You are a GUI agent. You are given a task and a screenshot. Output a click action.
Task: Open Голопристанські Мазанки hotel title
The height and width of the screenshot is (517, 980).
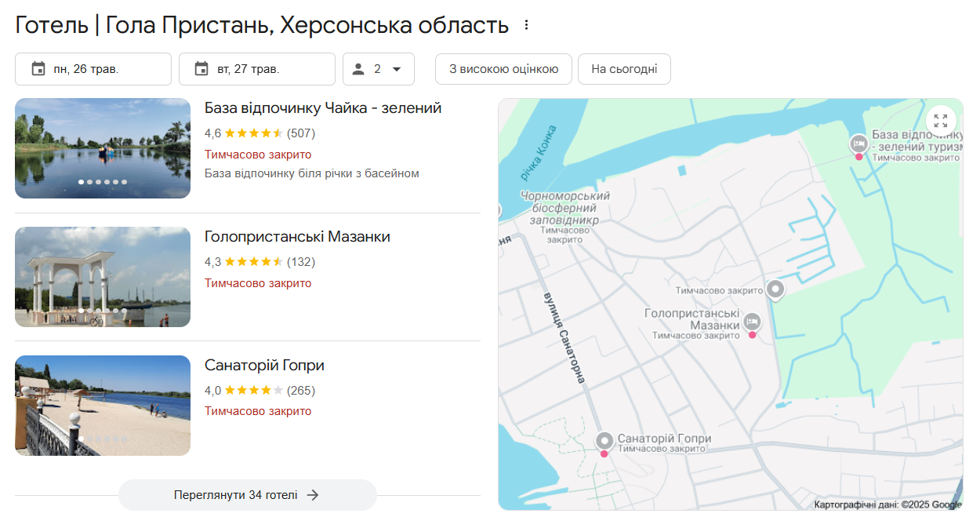coord(297,237)
